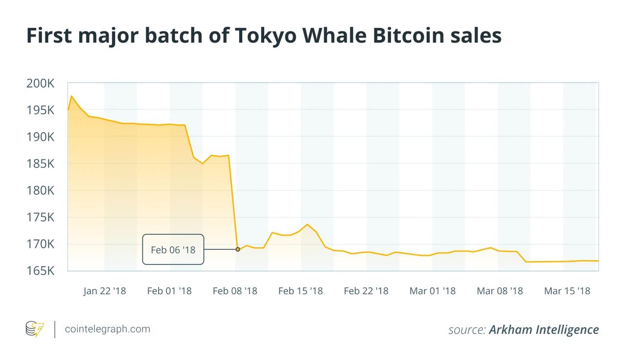Click the Cointelegraph coin logo icon
This screenshot has height=364, width=625.
(34, 329)
